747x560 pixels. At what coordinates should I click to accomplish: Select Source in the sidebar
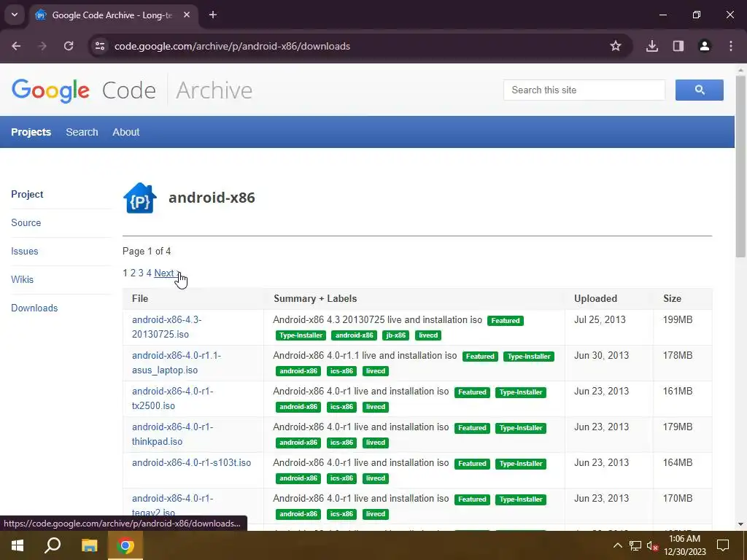[x=26, y=223]
